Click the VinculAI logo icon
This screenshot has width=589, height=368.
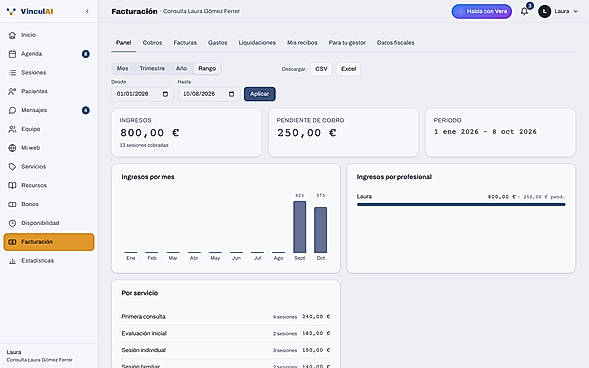click(x=11, y=12)
